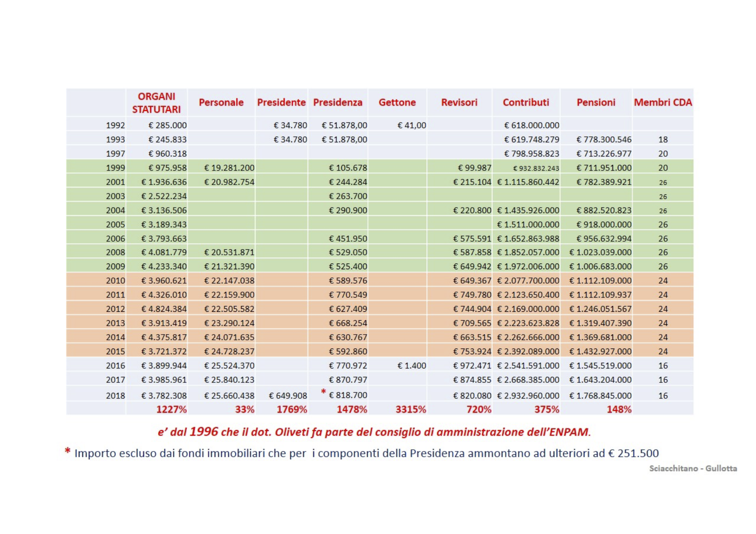Screen dimensions: 756x534
Task: Click the Personale column header
Action: point(221,102)
